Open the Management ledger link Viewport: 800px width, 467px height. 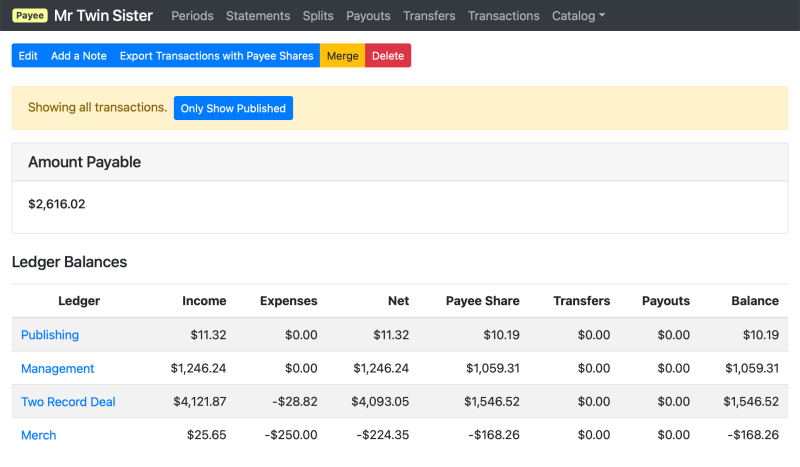pyautogui.click(x=58, y=369)
